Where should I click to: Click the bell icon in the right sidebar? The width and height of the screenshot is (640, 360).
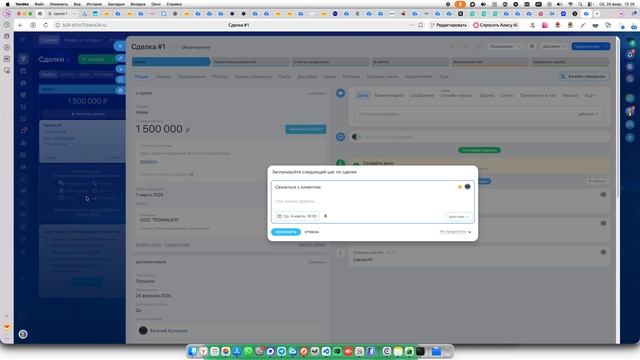(630, 54)
